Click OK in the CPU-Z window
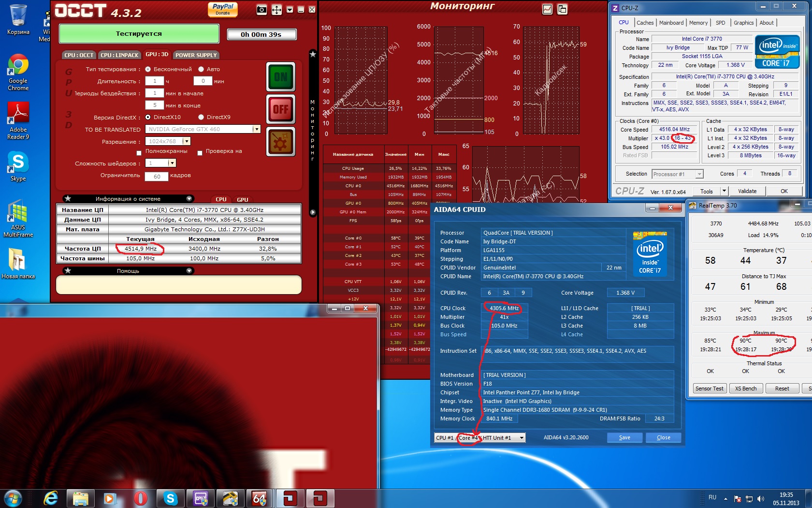This screenshot has width=812, height=508. click(x=784, y=191)
